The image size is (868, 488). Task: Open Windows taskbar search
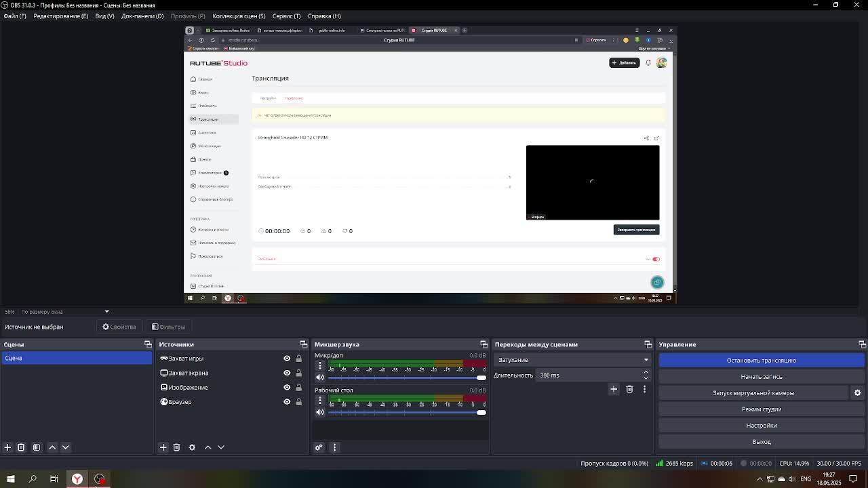[33, 479]
